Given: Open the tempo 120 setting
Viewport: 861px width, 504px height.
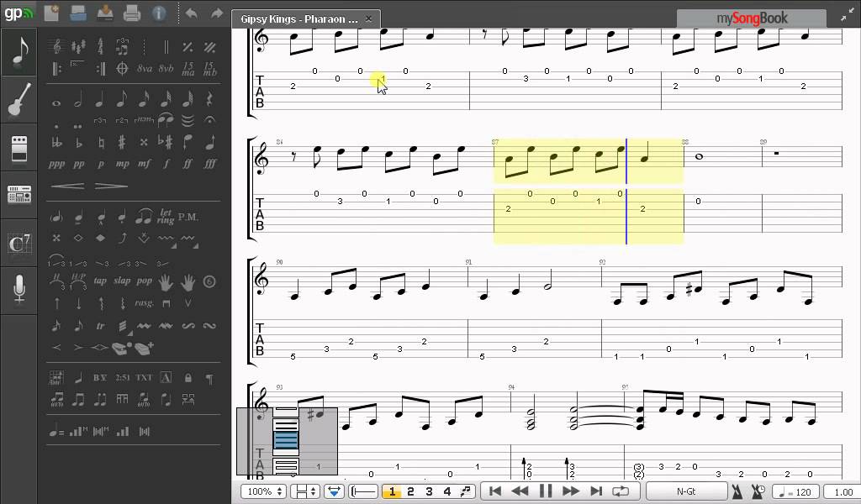Looking at the screenshot, I should [795, 492].
